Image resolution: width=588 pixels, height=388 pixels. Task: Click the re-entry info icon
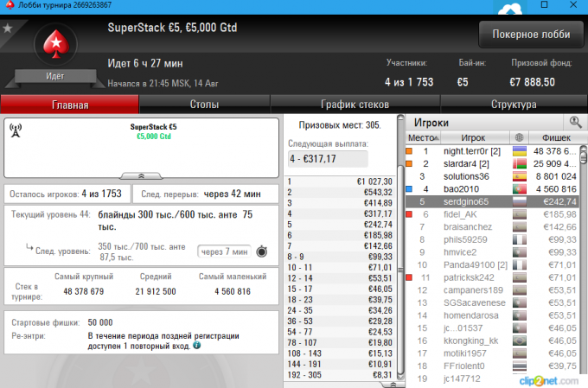(x=196, y=346)
